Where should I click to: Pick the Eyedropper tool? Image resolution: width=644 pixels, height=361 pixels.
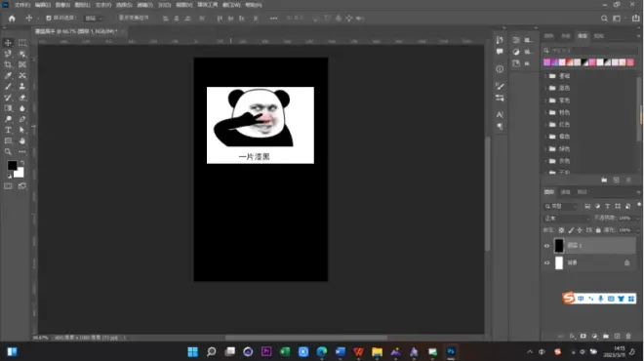tap(8, 75)
